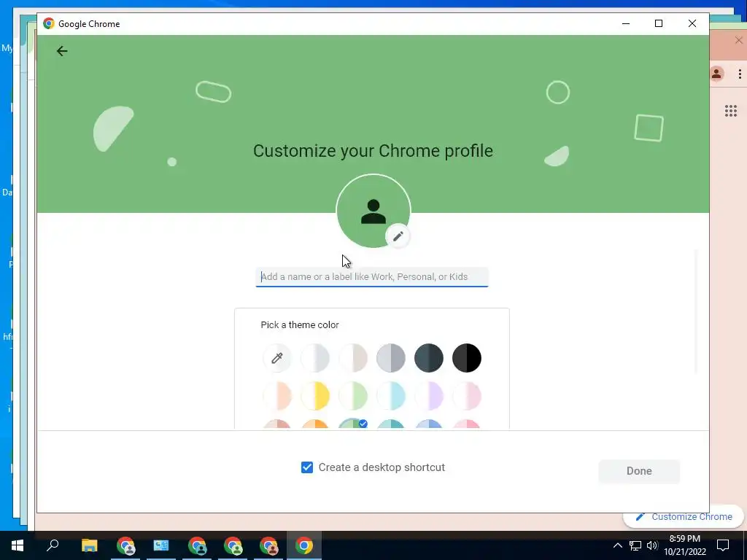Select the light gray and white theme color

coord(315,357)
